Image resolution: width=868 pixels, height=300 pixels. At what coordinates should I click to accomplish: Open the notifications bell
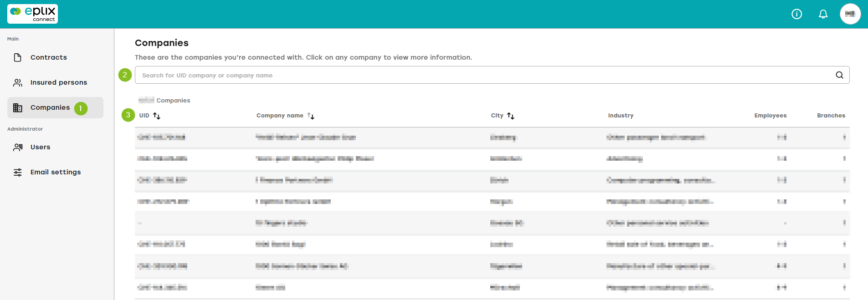pyautogui.click(x=823, y=14)
